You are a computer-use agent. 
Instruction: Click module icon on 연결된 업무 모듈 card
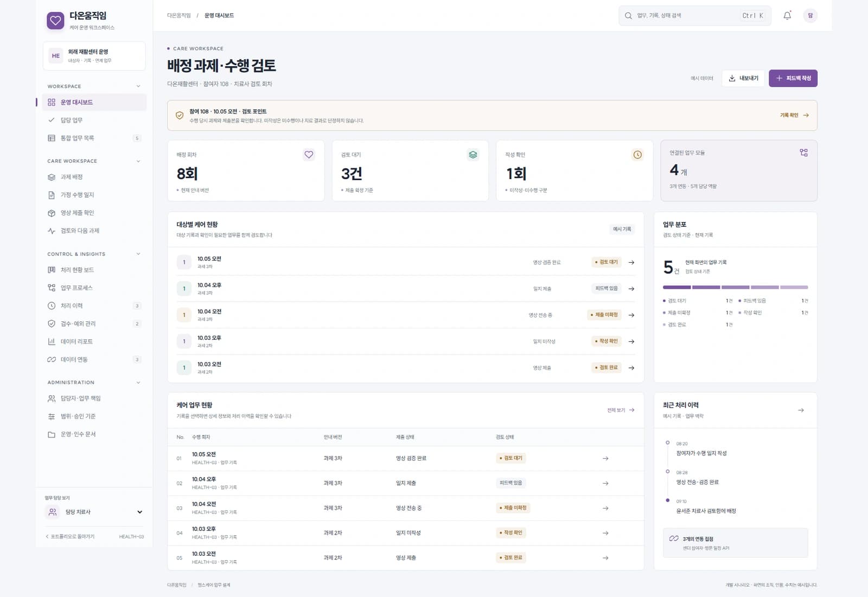[803, 153]
